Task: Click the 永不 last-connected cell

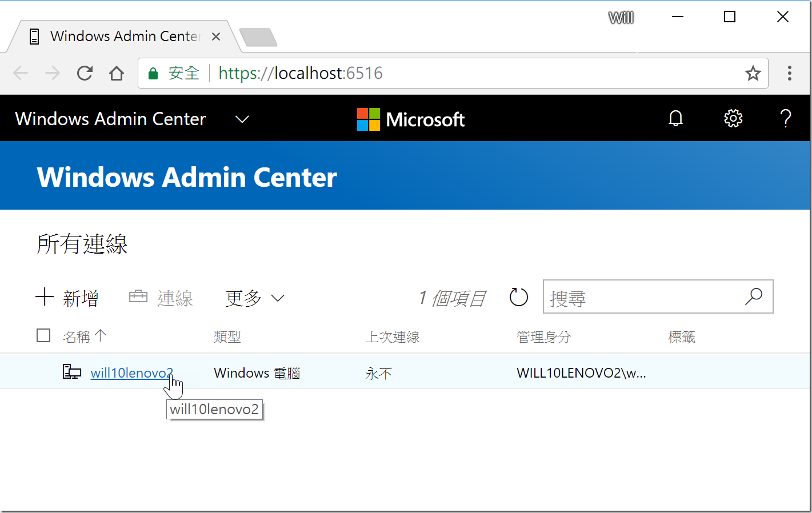Action: point(379,374)
